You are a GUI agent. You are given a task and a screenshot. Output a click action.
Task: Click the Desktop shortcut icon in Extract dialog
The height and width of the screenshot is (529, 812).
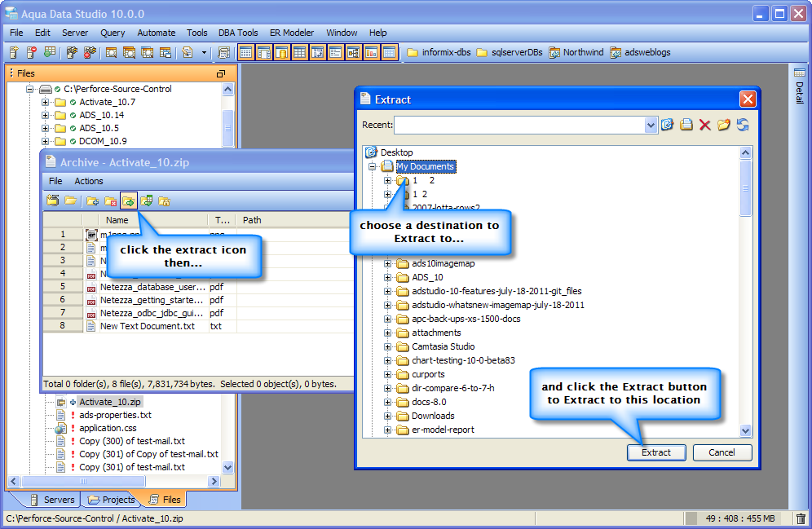(668, 125)
